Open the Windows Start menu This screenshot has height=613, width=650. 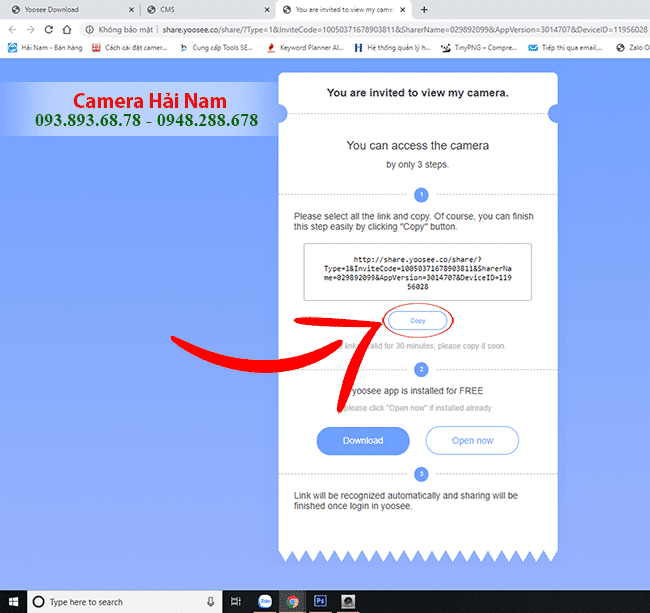(13, 602)
